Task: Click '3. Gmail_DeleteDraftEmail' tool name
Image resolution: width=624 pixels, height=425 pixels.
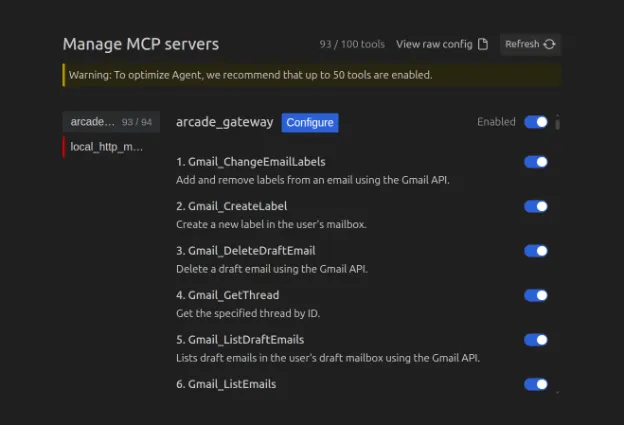Action: click(246, 251)
